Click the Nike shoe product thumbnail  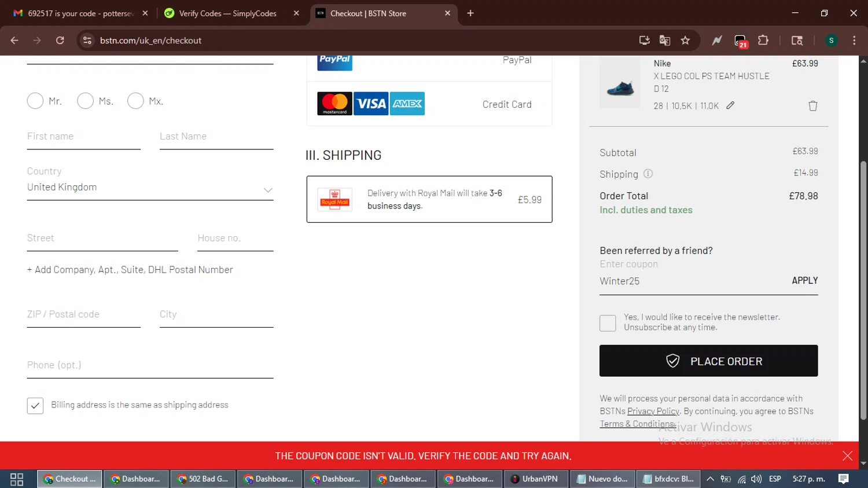click(620, 83)
